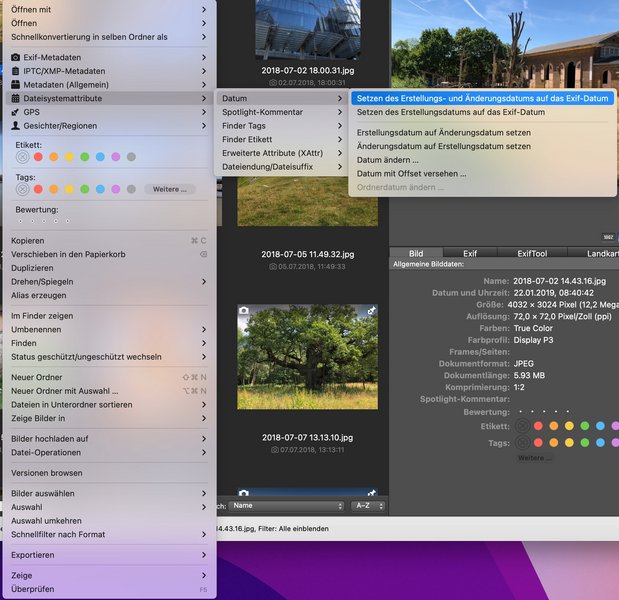
Task: Select the oak tree thumbnail 2018-07-07 13.13.10.jpg
Action: [307, 357]
